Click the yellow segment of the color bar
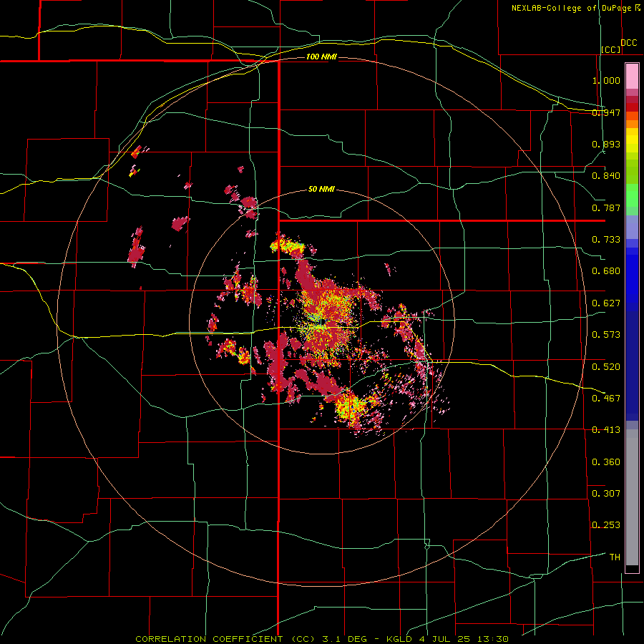This screenshot has width=644, height=644. point(632,140)
